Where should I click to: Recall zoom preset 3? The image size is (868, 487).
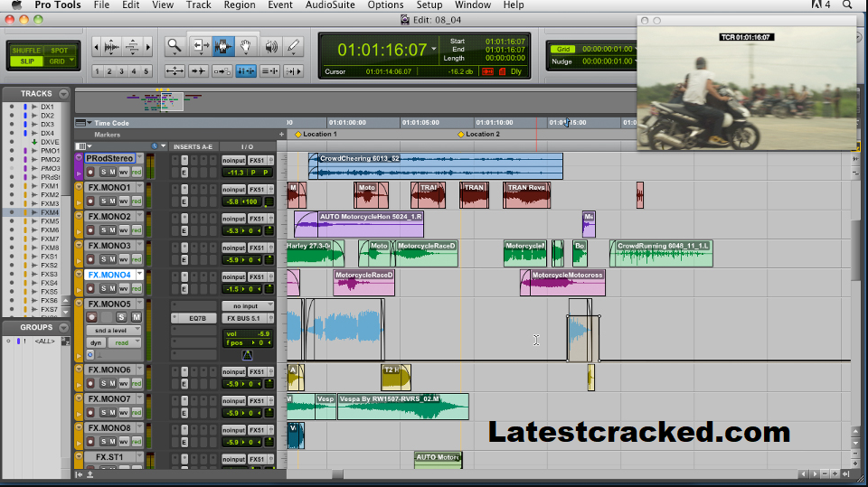pos(121,71)
